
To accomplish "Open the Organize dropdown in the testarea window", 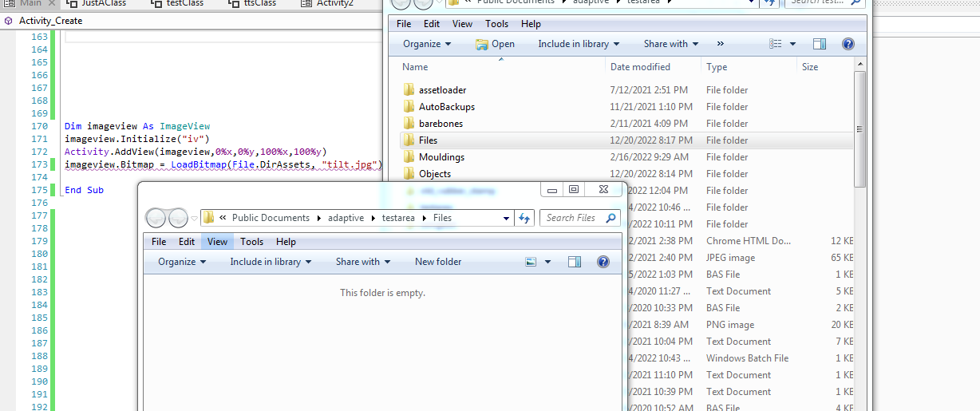I will (x=427, y=44).
